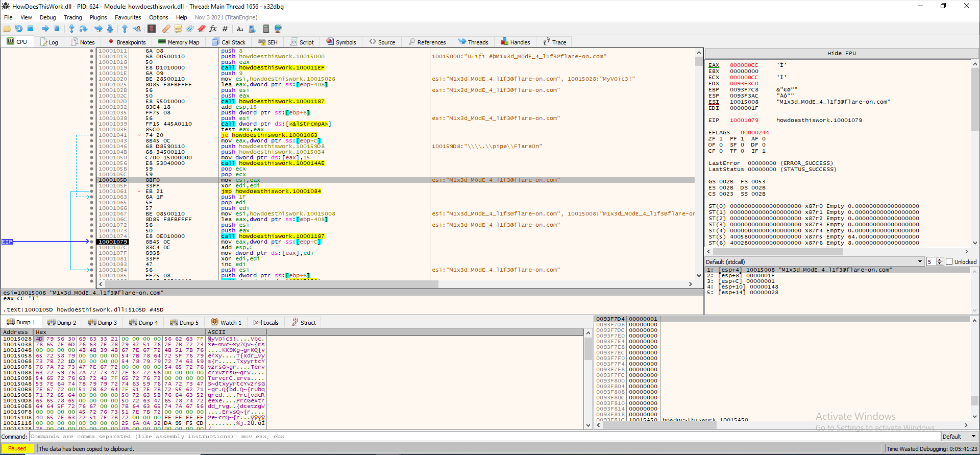The height and width of the screenshot is (455, 980).
Task: Click the Intermodular Calls toolbar icon
Action: pos(252,29)
